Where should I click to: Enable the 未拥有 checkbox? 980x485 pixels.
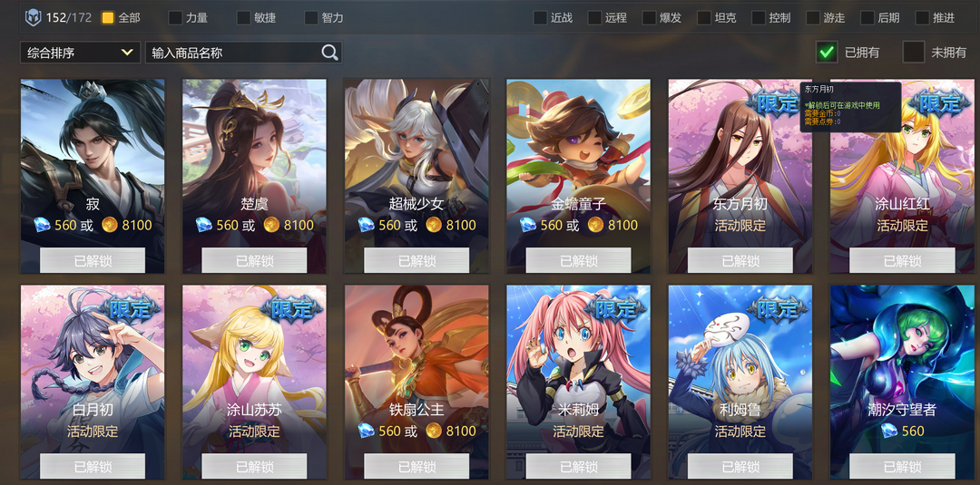pos(914,53)
